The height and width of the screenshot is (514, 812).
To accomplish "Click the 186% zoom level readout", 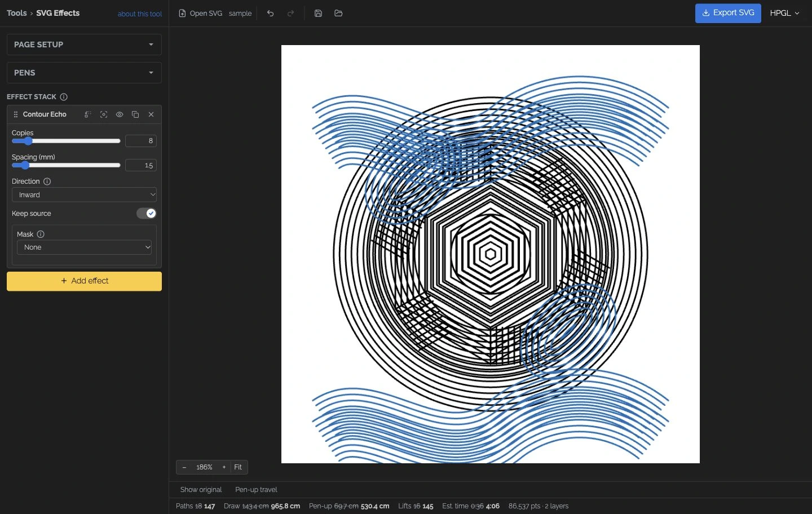I will tap(204, 467).
